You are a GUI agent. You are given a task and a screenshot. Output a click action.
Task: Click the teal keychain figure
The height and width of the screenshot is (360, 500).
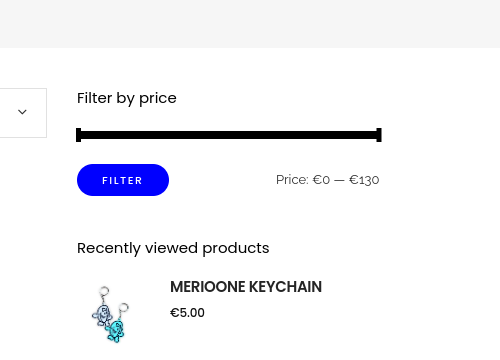point(115,331)
